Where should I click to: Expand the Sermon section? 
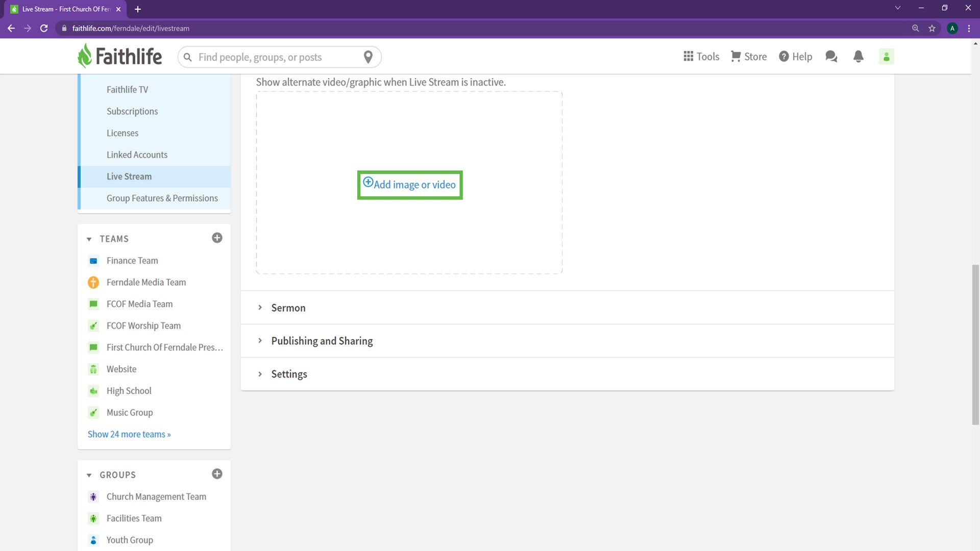(x=567, y=308)
